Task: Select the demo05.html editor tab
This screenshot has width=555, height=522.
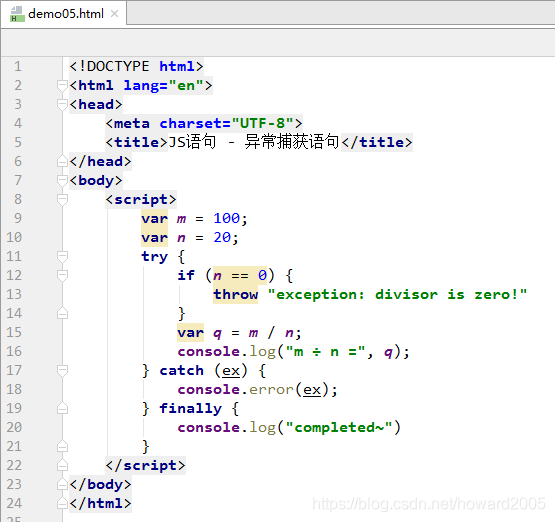Action: coord(64,13)
